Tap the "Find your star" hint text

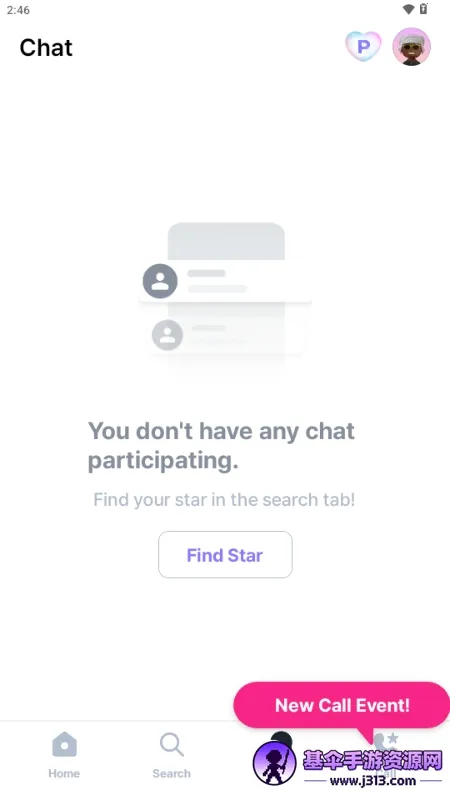coord(224,499)
